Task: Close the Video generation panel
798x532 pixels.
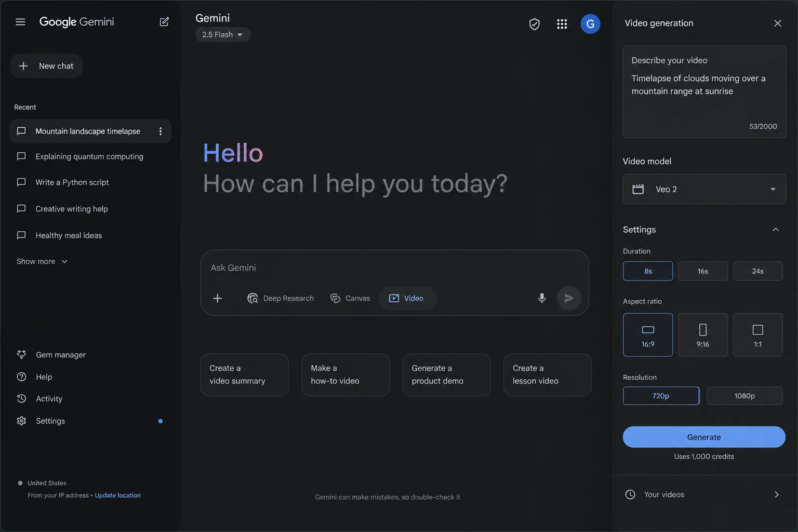Action: (x=777, y=23)
